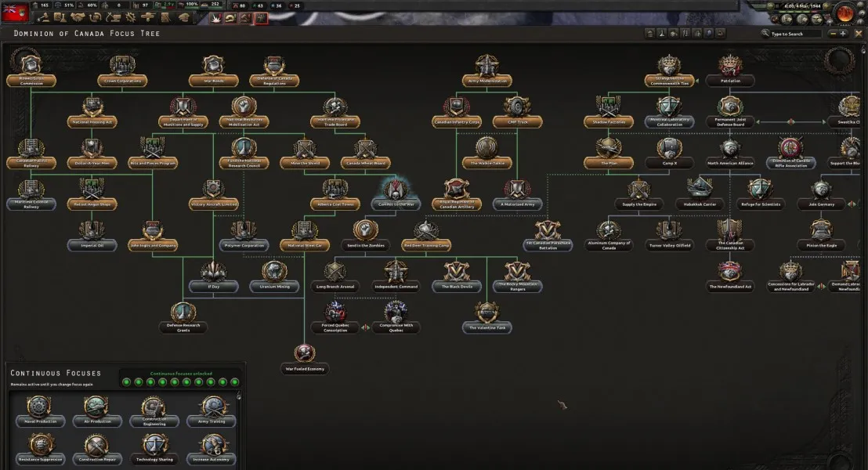Select the If Day focus icon
868x470 pixels.
214,271
